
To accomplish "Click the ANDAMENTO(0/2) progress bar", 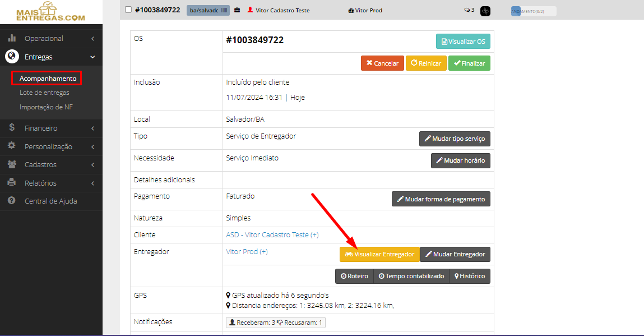I will [534, 11].
